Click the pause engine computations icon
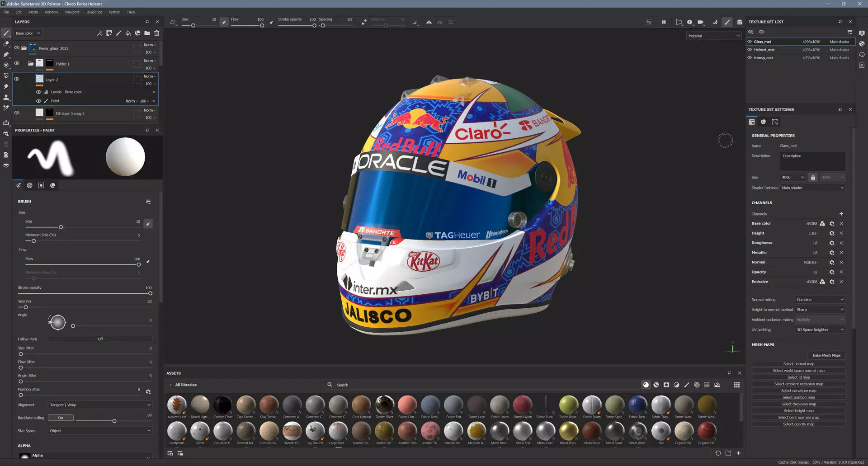The height and width of the screenshot is (466, 868). coord(664,22)
